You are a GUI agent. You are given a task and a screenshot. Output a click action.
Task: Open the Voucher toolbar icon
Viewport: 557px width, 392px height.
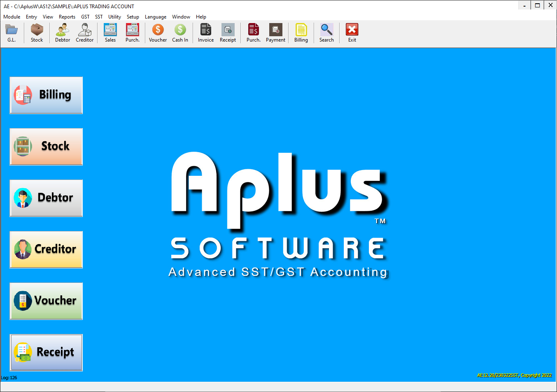click(x=158, y=32)
